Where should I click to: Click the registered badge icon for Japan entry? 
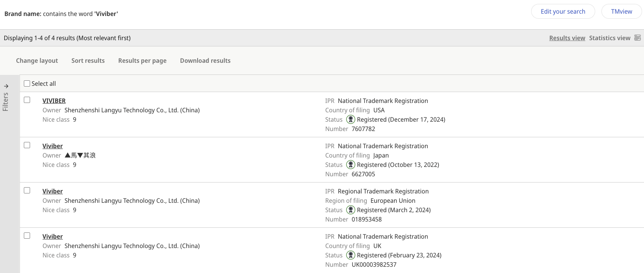(x=351, y=165)
